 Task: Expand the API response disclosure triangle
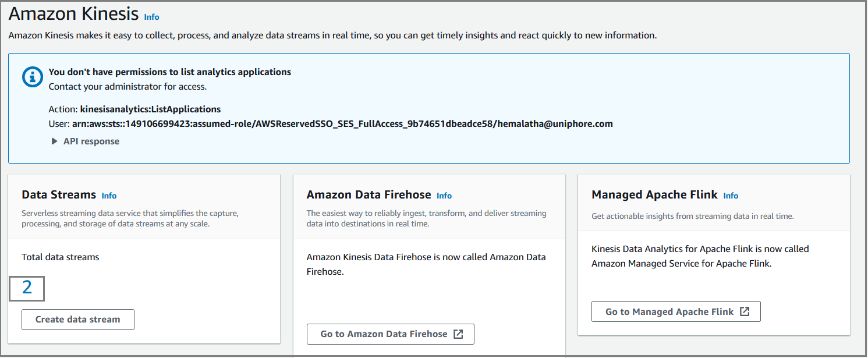(54, 141)
